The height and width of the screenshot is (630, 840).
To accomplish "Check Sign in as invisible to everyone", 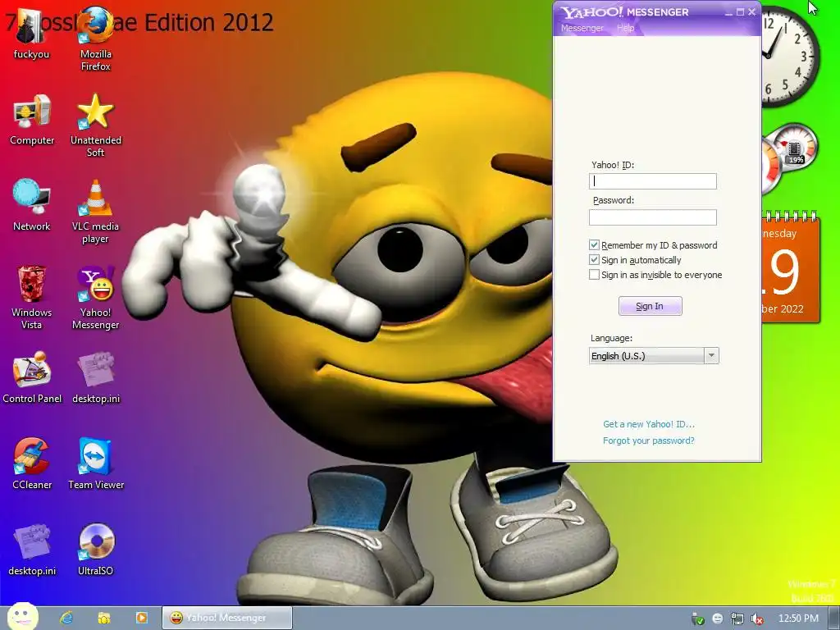I will tap(594, 275).
